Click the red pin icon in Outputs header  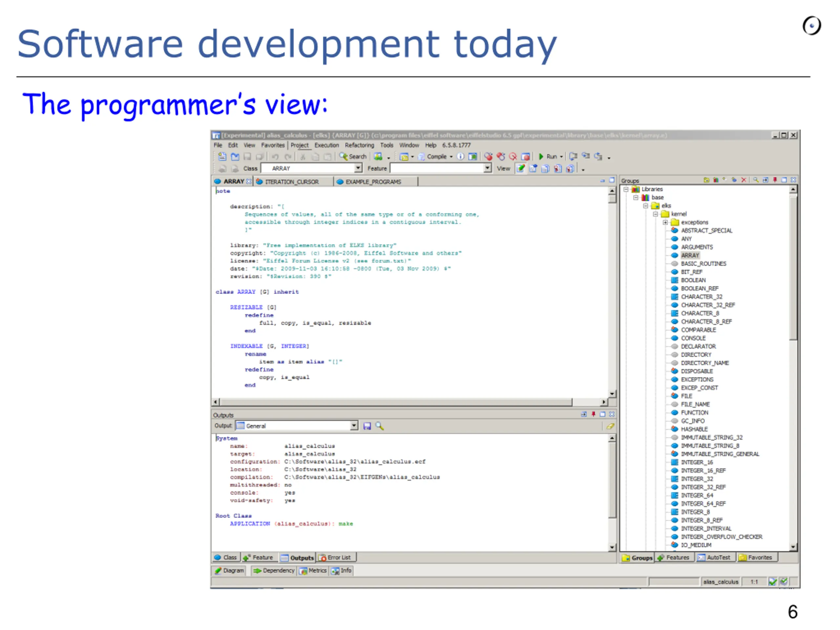point(593,414)
